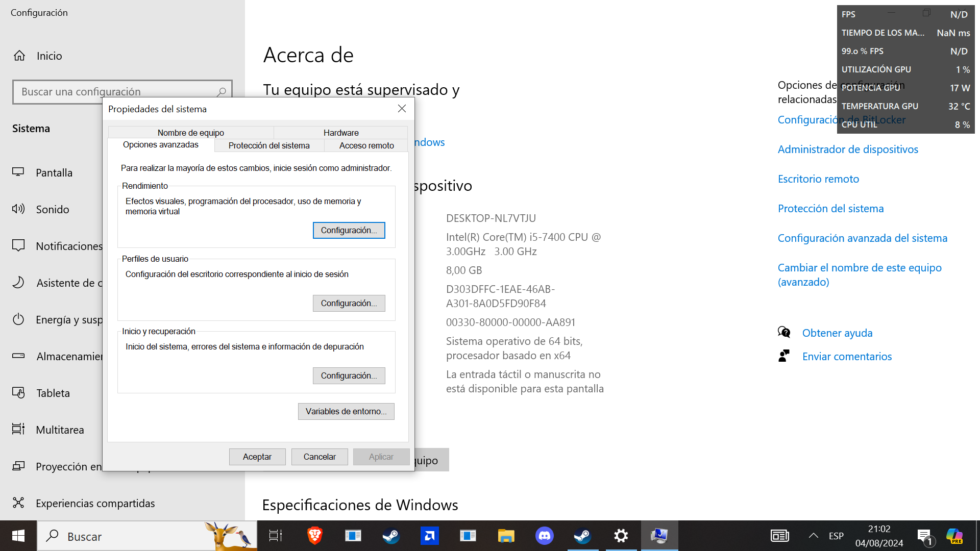Open File Explorer folder taskbar icon
Image resolution: width=980 pixels, height=551 pixels.
[x=506, y=536]
